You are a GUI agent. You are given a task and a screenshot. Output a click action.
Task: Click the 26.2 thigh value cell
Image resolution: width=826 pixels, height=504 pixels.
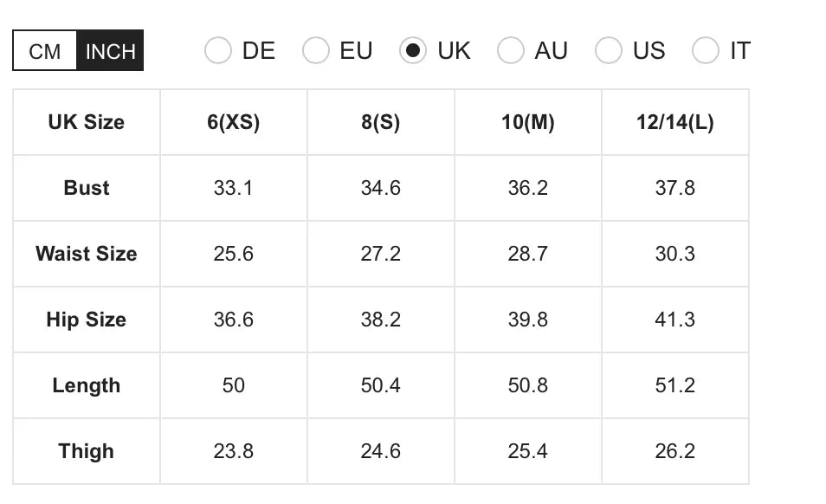pos(675,451)
